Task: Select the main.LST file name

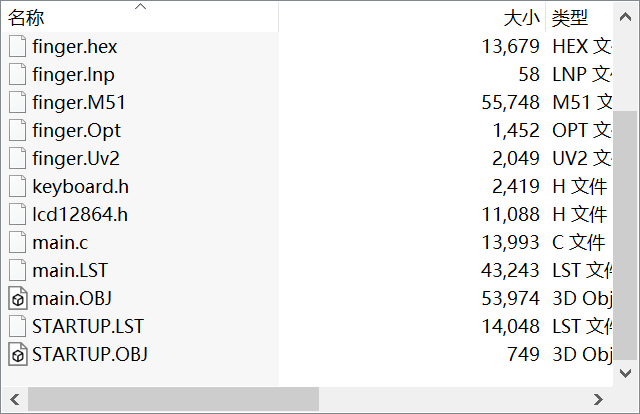Action: pos(70,270)
